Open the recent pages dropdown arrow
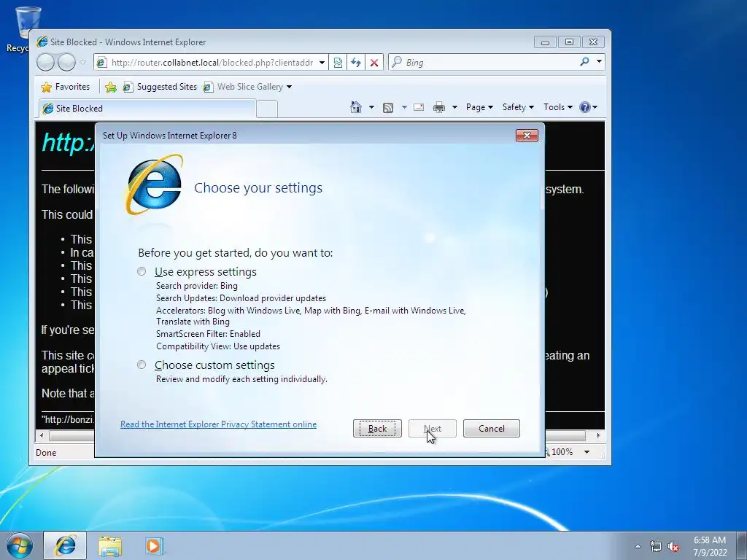747x560 pixels. pos(83,63)
